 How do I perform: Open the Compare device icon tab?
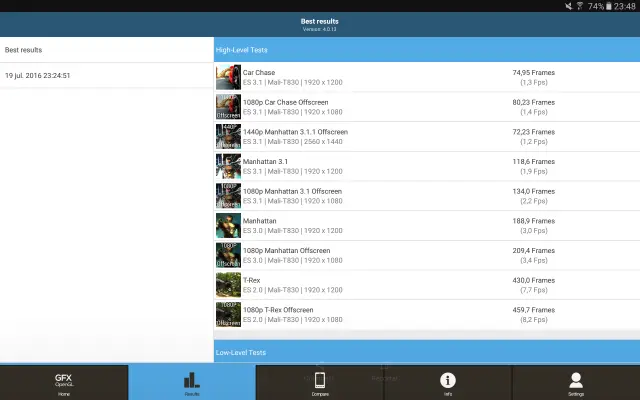point(320,382)
